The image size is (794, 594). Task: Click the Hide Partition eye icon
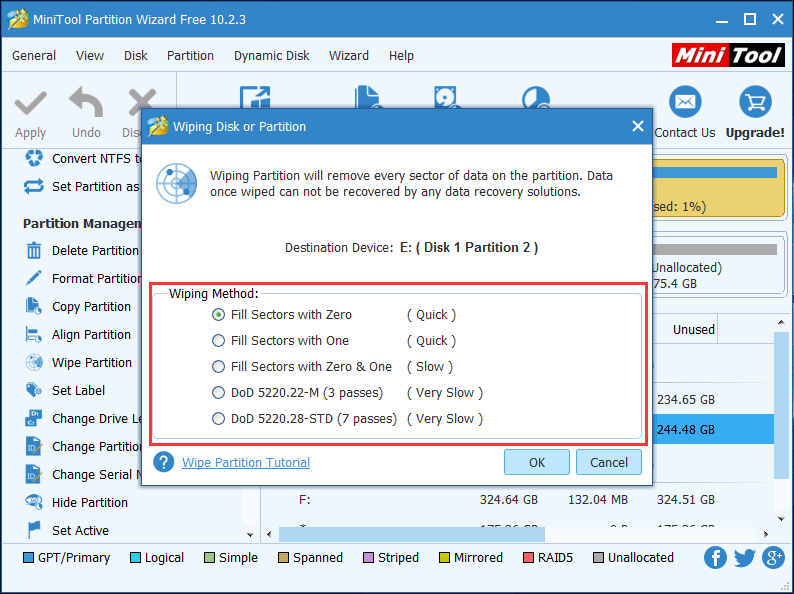[34, 502]
